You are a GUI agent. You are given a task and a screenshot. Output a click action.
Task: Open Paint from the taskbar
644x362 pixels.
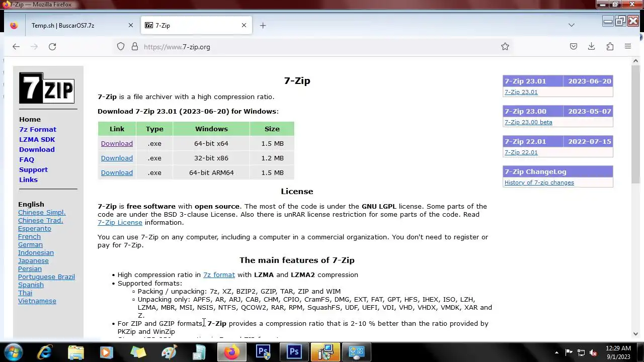pyautogui.click(x=169, y=352)
